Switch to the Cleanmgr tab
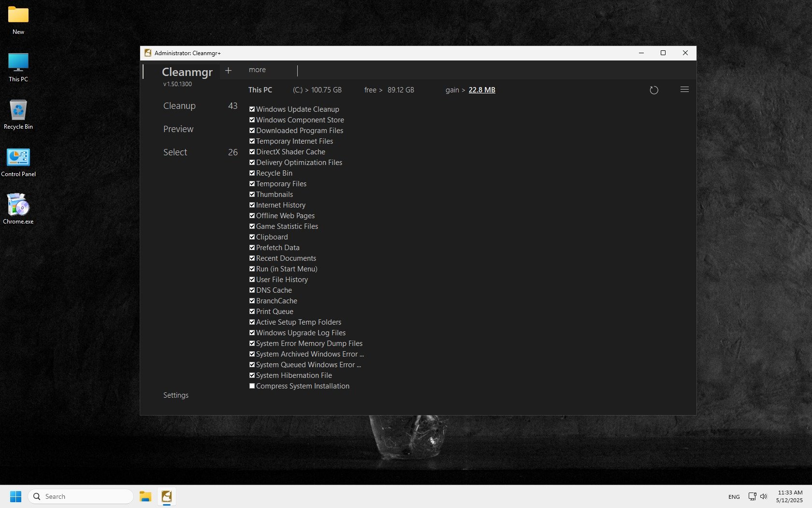The width and height of the screenshot is (812, 508). click(x=187, y=72)
